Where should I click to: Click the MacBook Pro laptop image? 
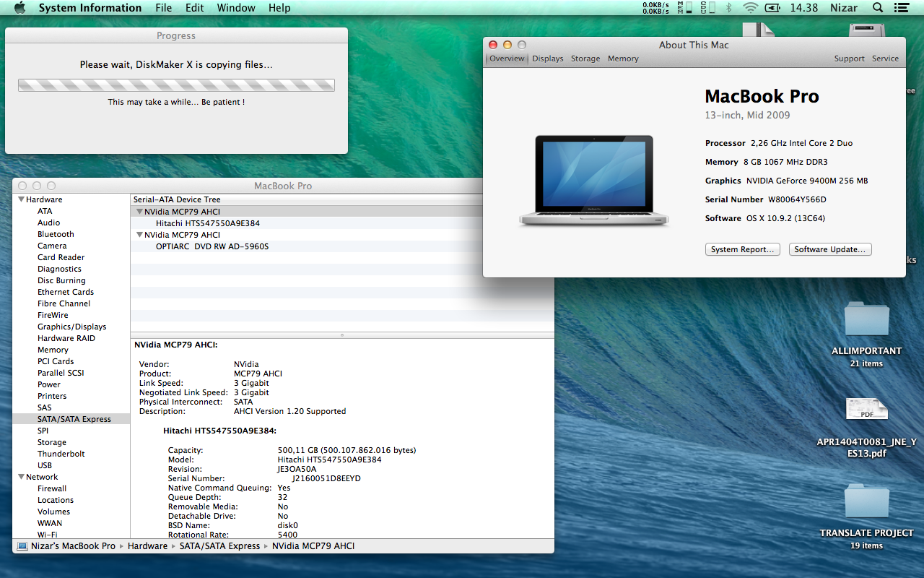click(593, 181)
